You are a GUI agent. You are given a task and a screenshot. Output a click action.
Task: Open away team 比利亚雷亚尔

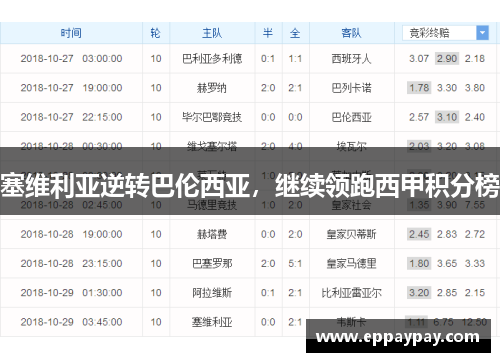point(351,293)
